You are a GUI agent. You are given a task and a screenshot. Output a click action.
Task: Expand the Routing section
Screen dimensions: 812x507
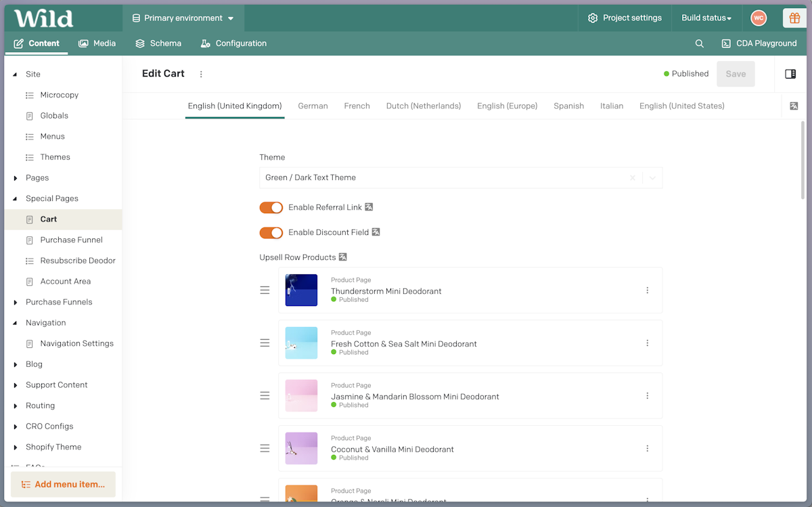16,406
